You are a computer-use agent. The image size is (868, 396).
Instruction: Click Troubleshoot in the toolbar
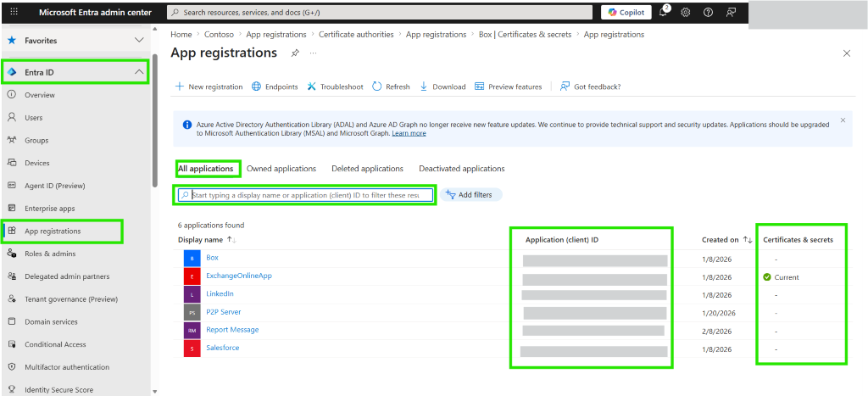pyautogui.click(x=335, y=86)
